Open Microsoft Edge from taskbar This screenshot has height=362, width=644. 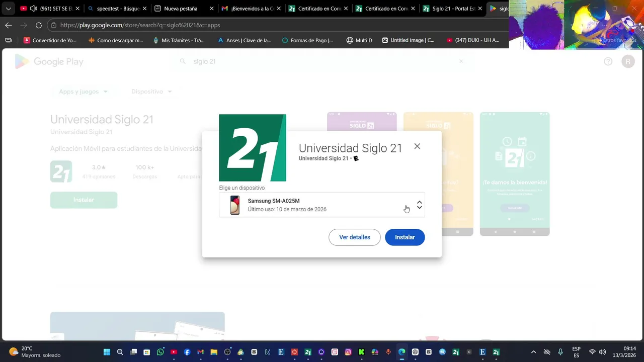tap(401, 352)
